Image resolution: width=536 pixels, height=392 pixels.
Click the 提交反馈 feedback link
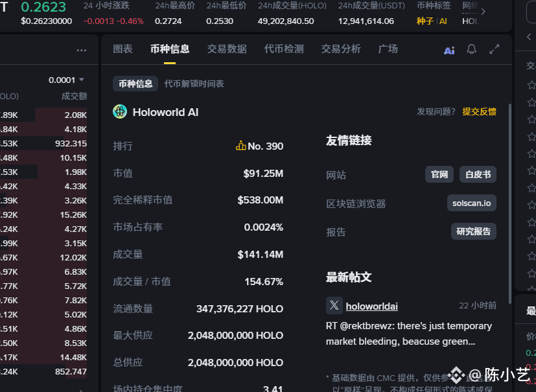(x=479, y=111)
